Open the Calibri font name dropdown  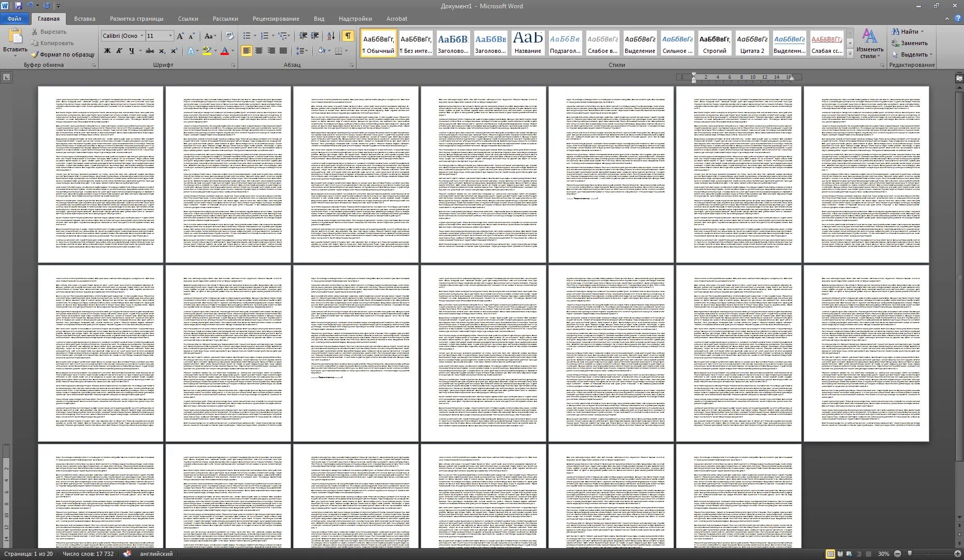point(142,36)
